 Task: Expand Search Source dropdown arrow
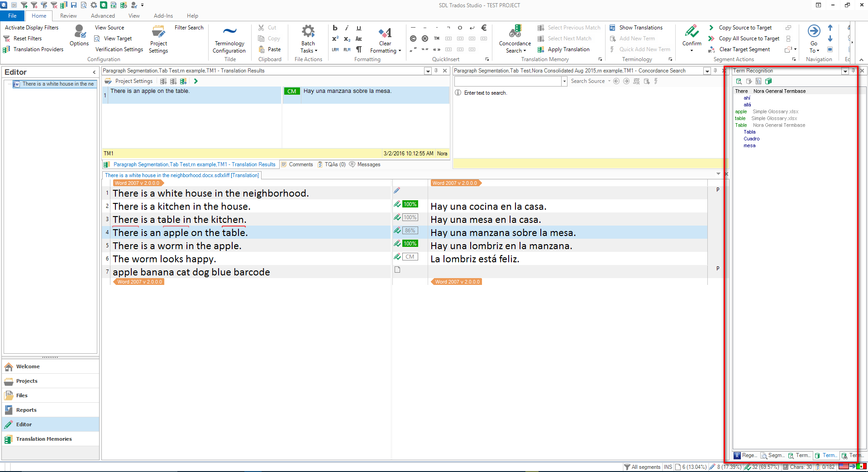pos(609,81)
